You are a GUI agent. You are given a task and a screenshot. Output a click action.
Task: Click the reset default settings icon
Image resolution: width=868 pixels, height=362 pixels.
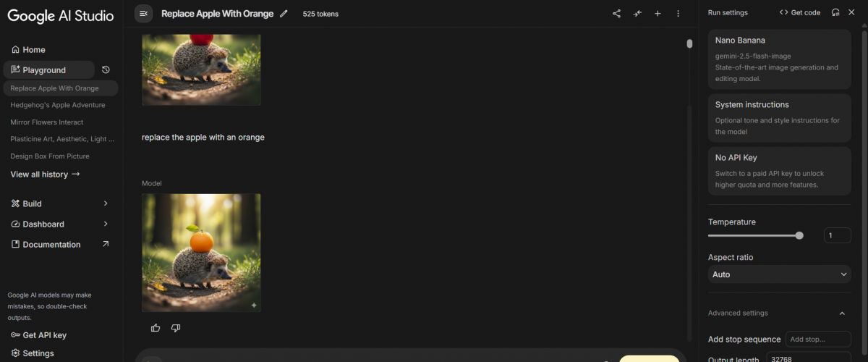[835, 12]
